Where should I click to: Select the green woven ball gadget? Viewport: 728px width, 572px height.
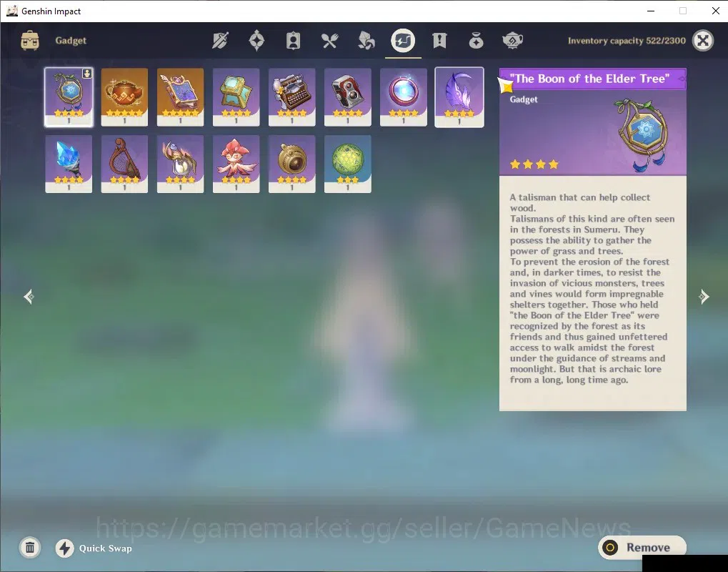348,164
